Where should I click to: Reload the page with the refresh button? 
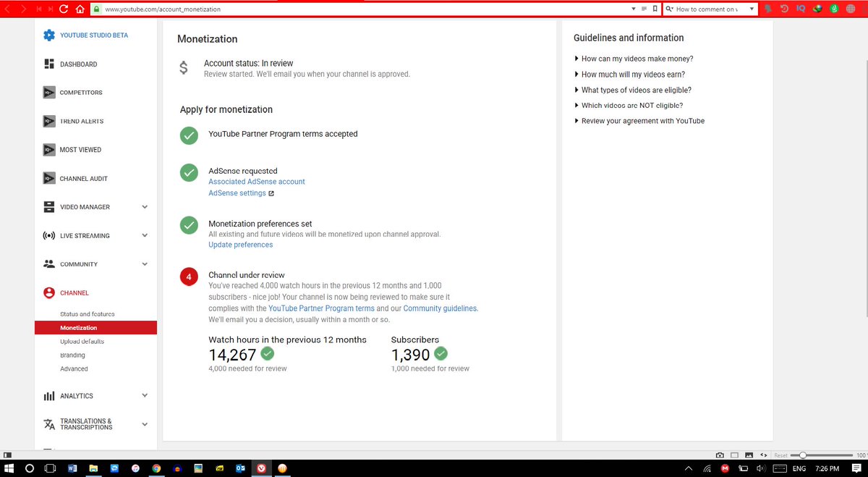(64, 9)
